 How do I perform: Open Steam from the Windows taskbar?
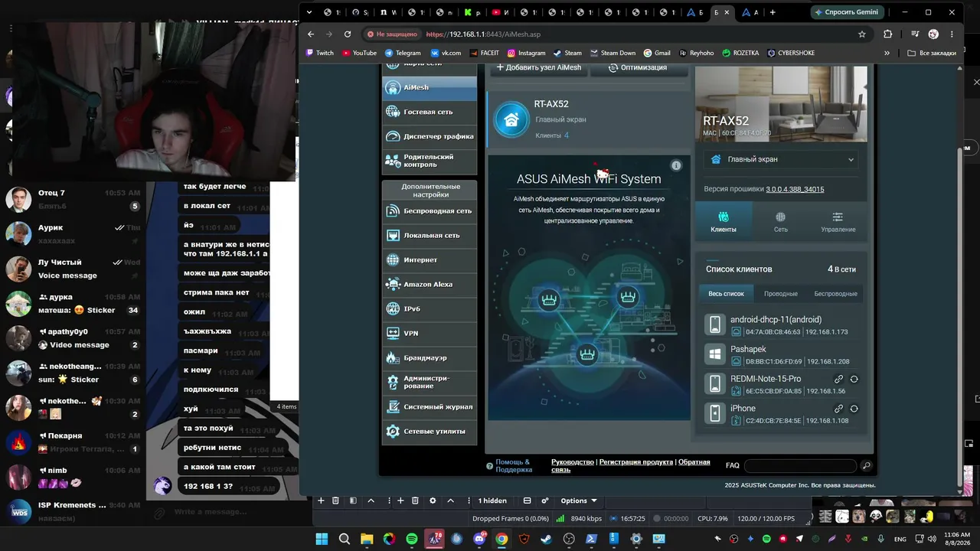(547, 539)
